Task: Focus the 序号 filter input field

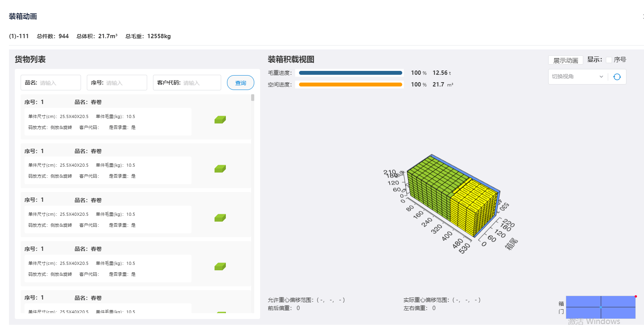Action: (125, 83)
